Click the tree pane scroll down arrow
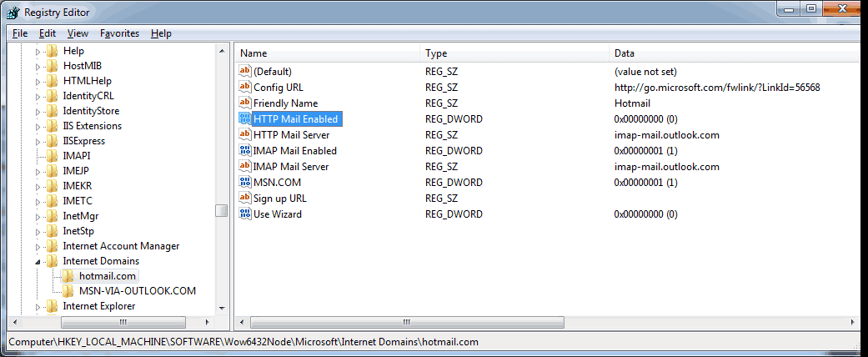868x357 pixels. [222, 309]
